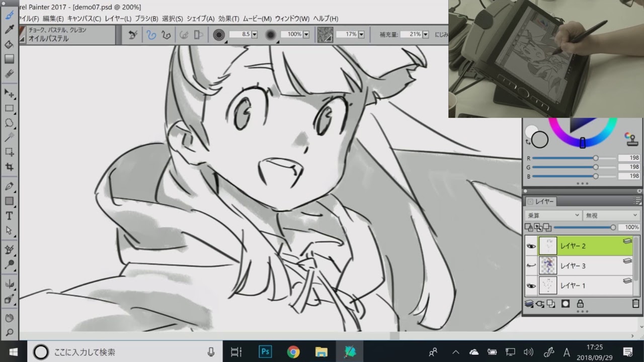Click the layer mask icon below layers

(566, 304)
